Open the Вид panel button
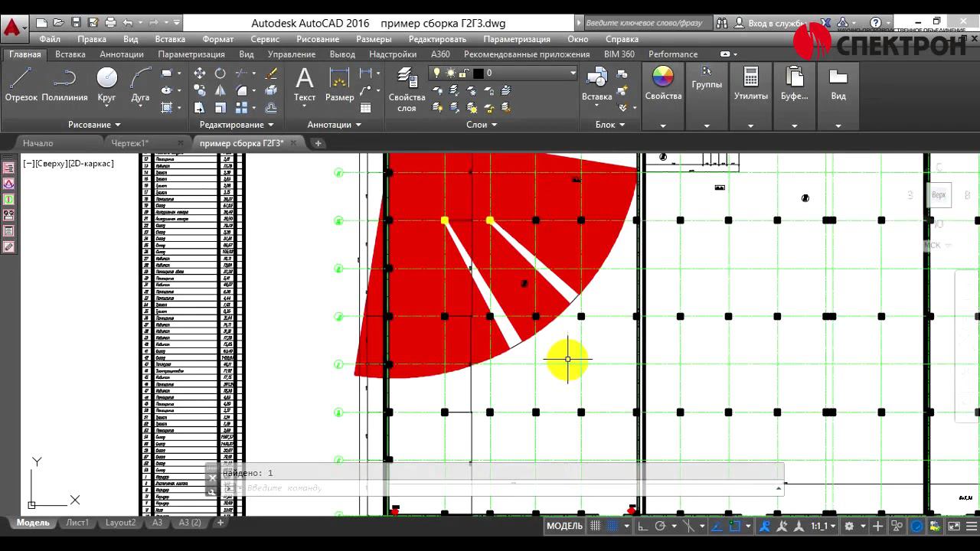 [x=838, y=84]
